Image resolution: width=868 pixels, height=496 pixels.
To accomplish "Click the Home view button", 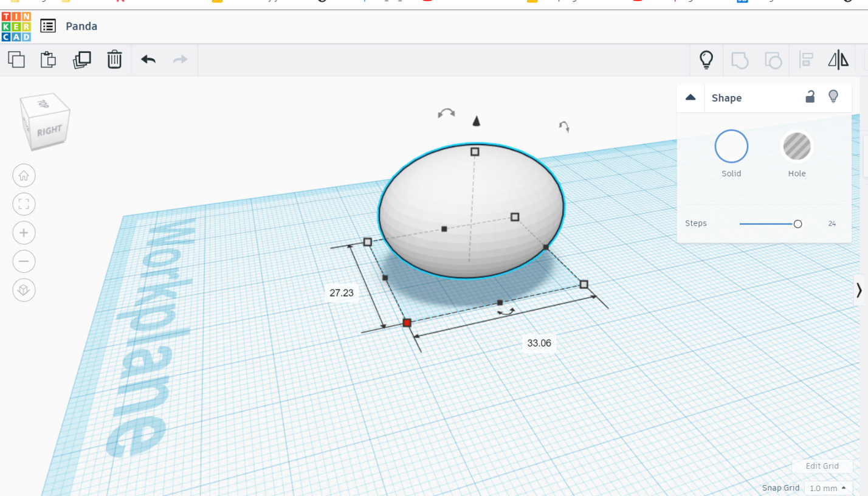I will click(24, 176).
